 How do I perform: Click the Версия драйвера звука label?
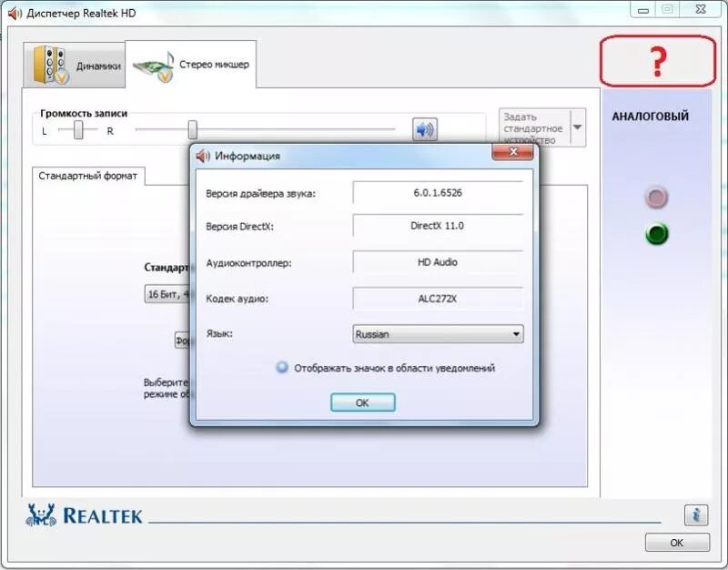(260, 194)
